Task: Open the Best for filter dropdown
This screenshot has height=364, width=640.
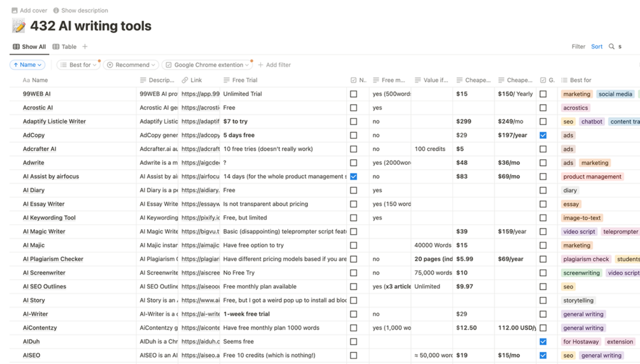Action: pos(78,64)
